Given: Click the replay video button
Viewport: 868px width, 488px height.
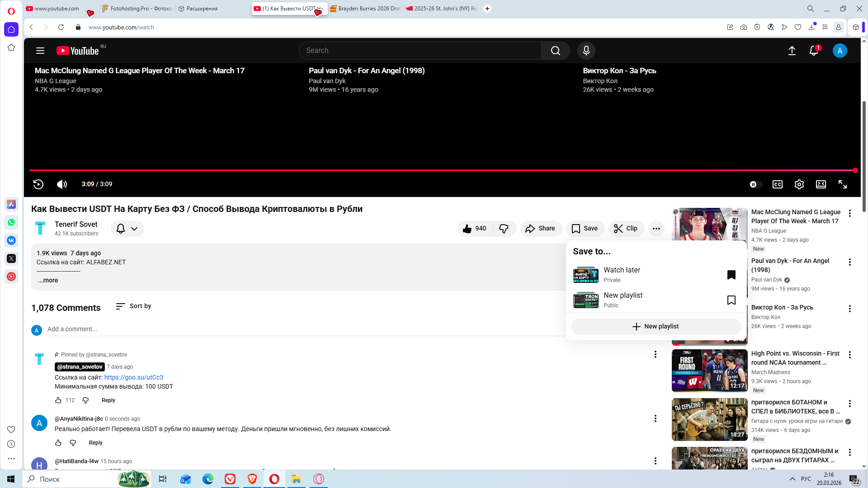Looking at the screenshot, I should click(x=38, y=184).
